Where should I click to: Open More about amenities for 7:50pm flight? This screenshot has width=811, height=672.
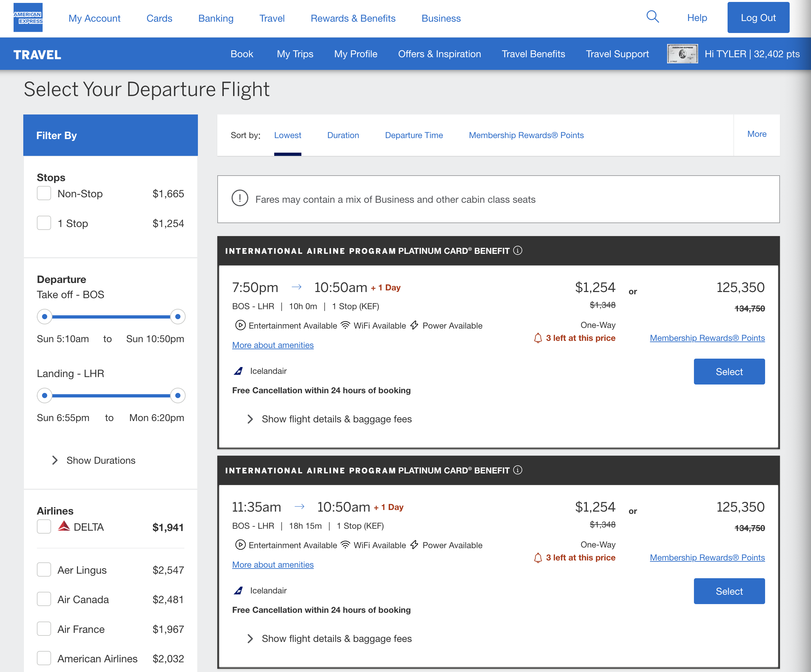coord(273,345)
